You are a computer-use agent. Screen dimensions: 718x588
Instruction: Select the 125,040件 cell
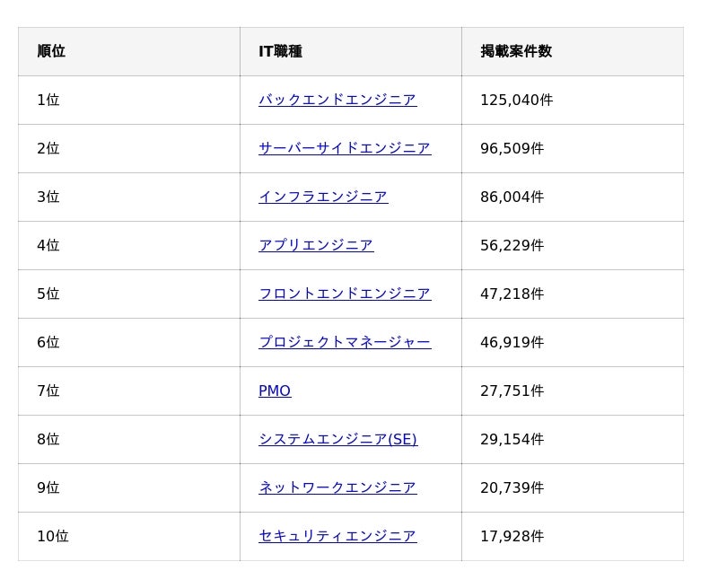[x=516, y=100]
